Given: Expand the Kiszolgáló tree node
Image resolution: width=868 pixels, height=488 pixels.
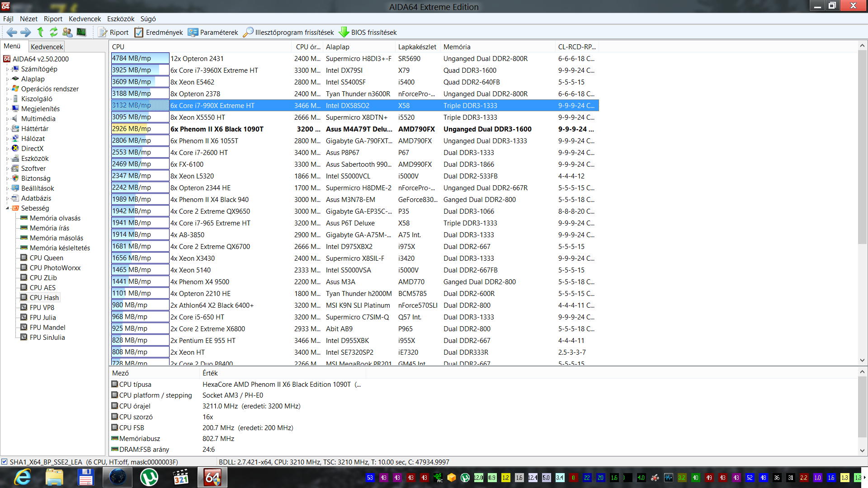Looking at the screenshot, I should [7, 99].
